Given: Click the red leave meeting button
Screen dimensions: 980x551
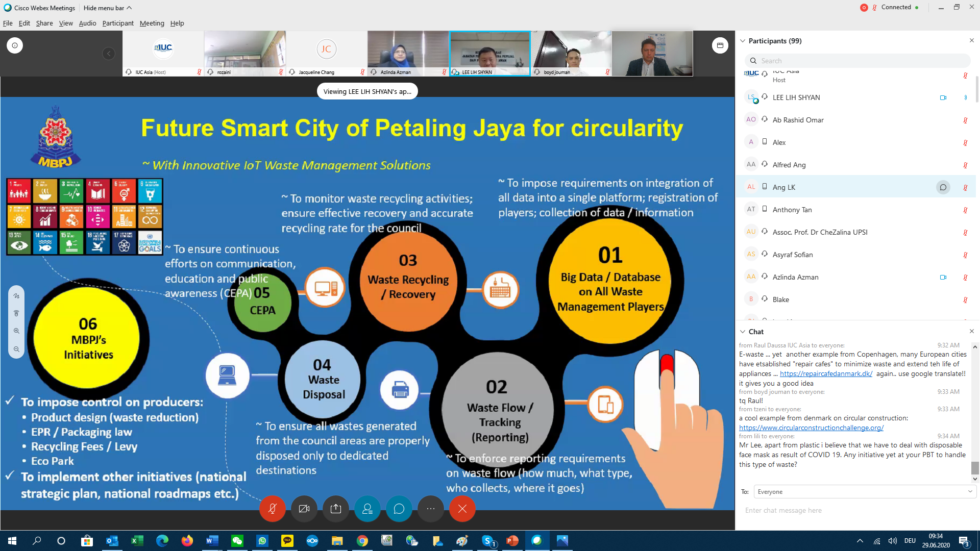Looking at the screenshot, I should point(462,509).
